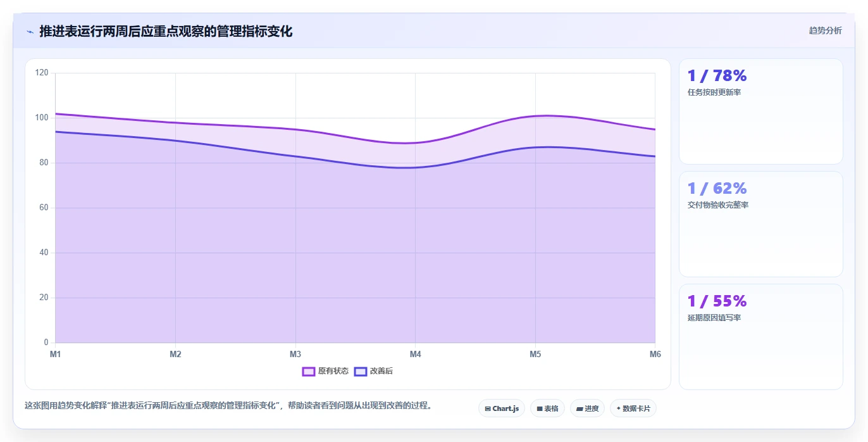Open the 交付物验收完整率 card
The image size is (868, 442).
[x=761, y=224]
